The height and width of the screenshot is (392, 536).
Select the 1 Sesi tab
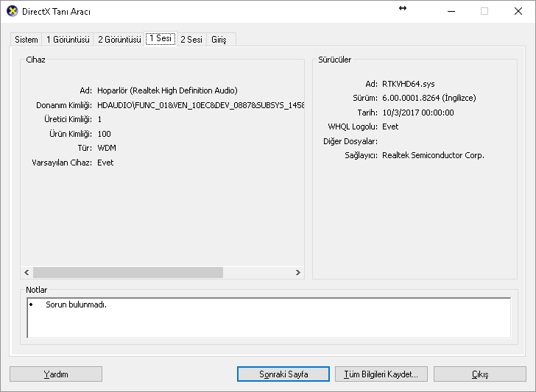click(161, 38)
